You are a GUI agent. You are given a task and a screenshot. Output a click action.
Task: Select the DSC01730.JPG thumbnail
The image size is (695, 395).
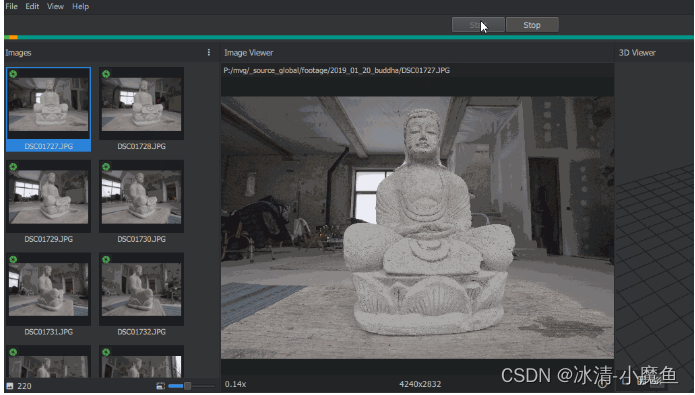(141, 197)
